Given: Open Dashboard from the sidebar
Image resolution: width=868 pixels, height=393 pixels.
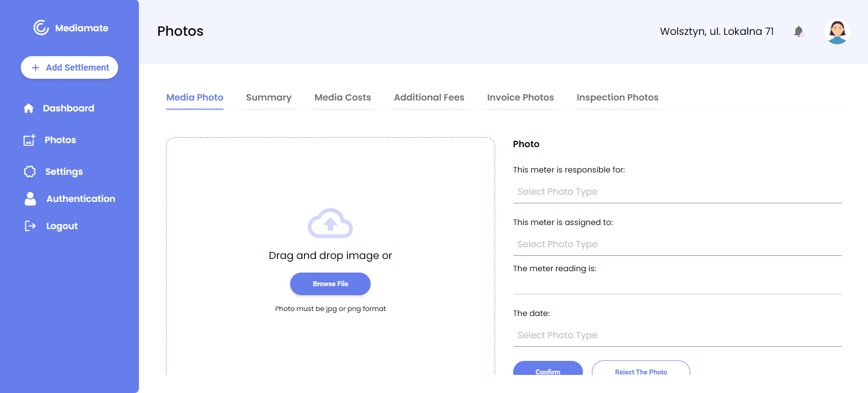Looking at the screenshot, I should (69, 108).
